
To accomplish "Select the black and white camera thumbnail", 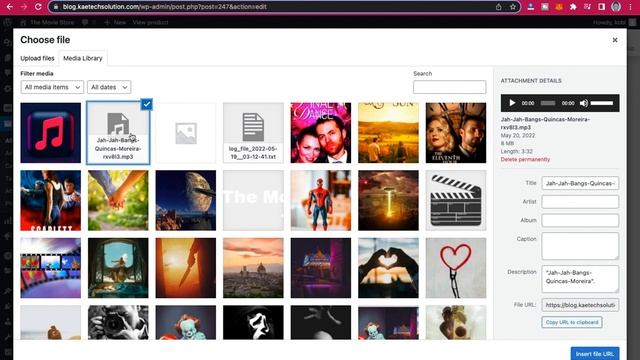I will (118, 322).
